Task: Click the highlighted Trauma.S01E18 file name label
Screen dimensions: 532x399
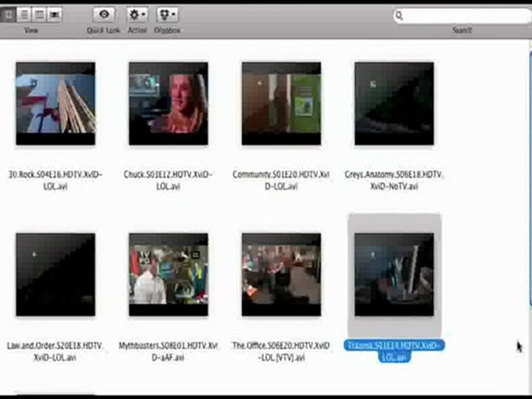Action: click(394, 351)
